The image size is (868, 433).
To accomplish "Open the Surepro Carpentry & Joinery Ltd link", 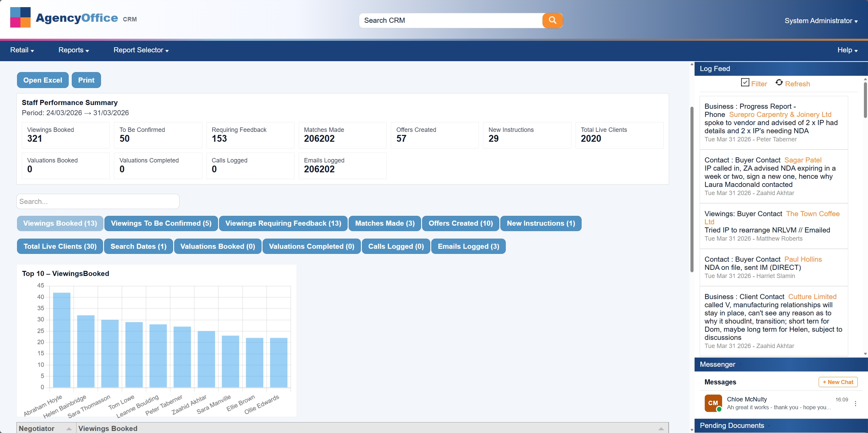I will tap(780, 115).
